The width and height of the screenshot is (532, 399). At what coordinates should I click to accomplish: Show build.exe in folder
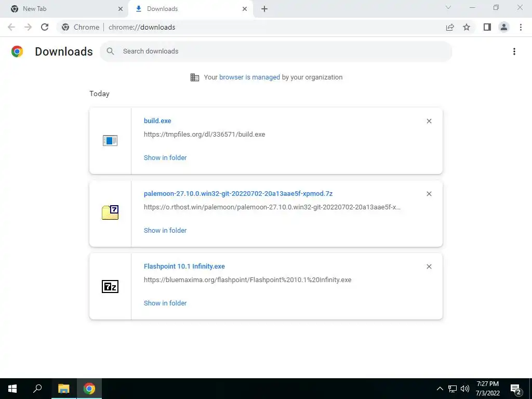(165, 158)
